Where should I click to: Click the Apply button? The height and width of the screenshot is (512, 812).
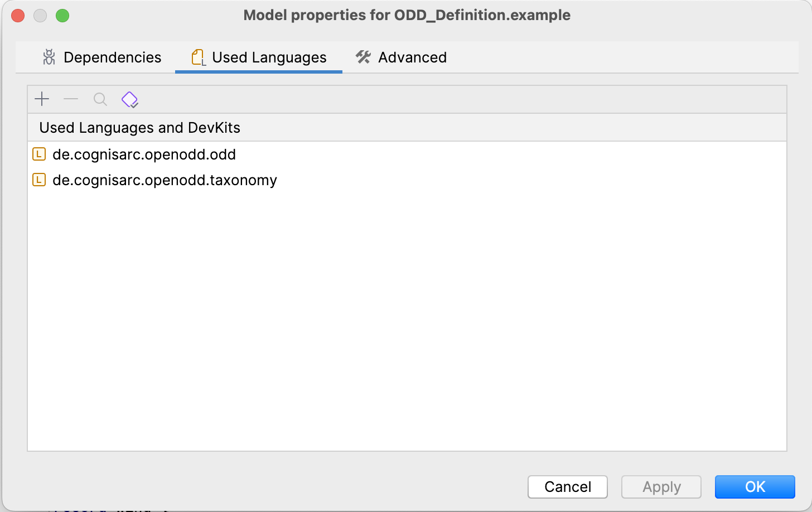point(661,487)
